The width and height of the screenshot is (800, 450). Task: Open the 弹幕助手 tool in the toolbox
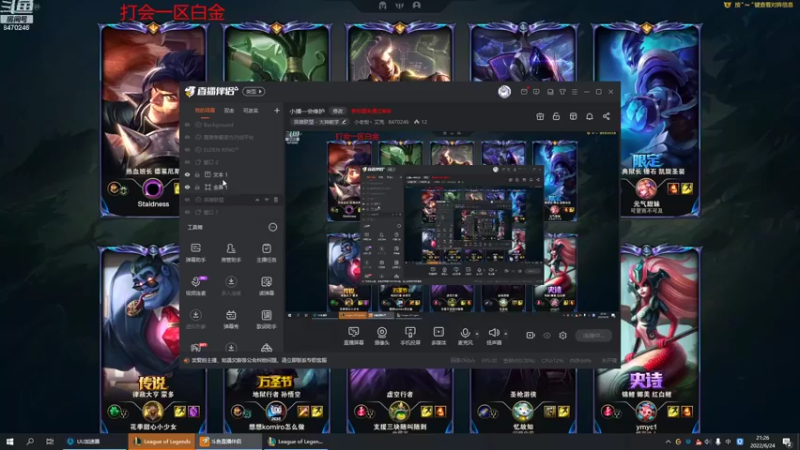click(195, 253)
